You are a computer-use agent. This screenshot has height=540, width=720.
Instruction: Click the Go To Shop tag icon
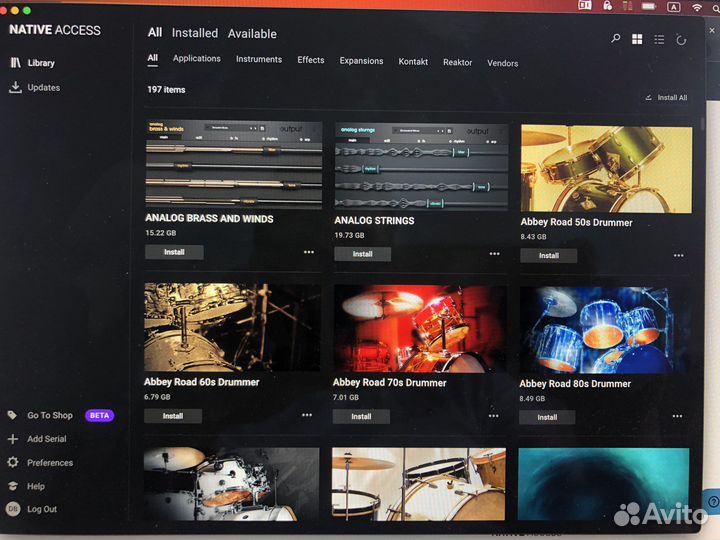(x=13, y=415)
